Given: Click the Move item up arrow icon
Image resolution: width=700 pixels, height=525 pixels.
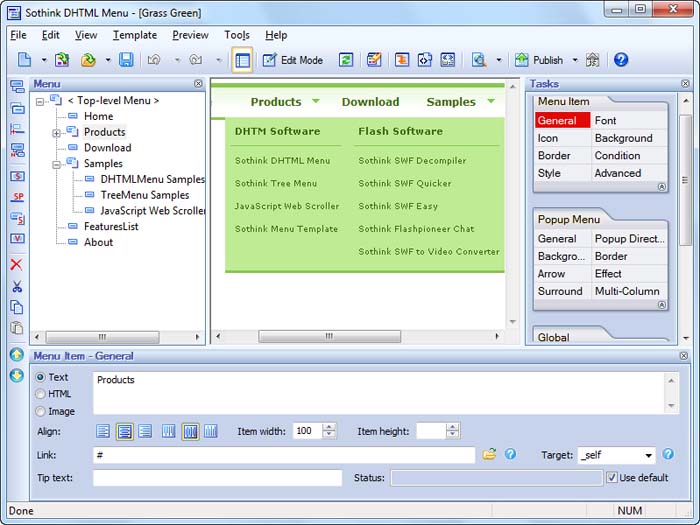Looking at the screenshot, I should point(17,354).
